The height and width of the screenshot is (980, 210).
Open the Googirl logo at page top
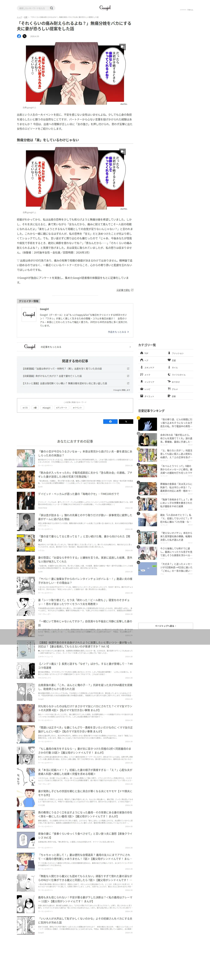click(x=105, y=8)
